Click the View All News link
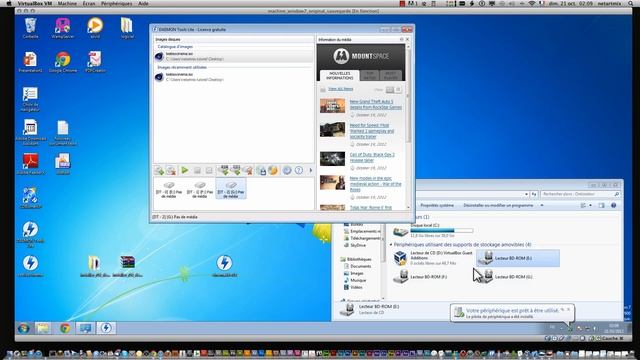This screenshot has height=360, width=640. click(x=340, y=89)
